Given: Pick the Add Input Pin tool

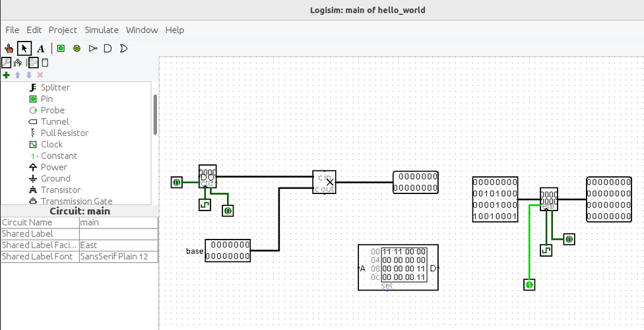Looking at the screenshot, I should pyautogui.click(x=61, y=48).
